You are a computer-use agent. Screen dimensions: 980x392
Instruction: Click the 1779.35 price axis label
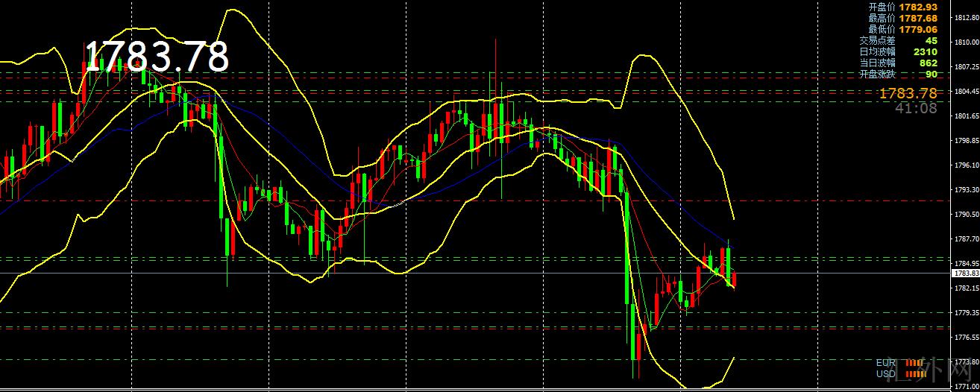click(967, 313)
